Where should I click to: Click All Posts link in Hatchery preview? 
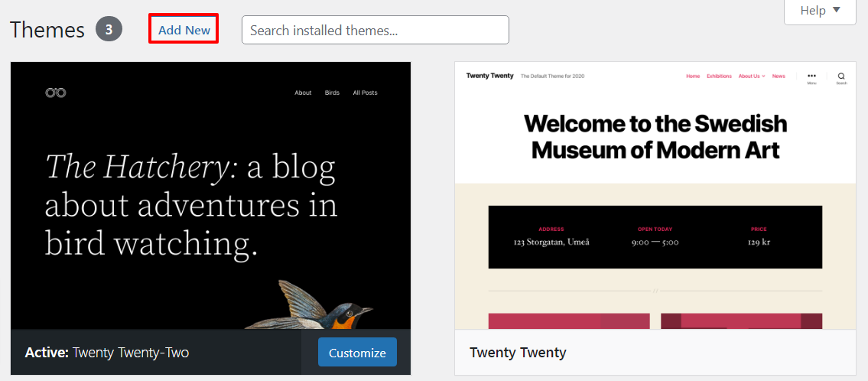point(365,93)
